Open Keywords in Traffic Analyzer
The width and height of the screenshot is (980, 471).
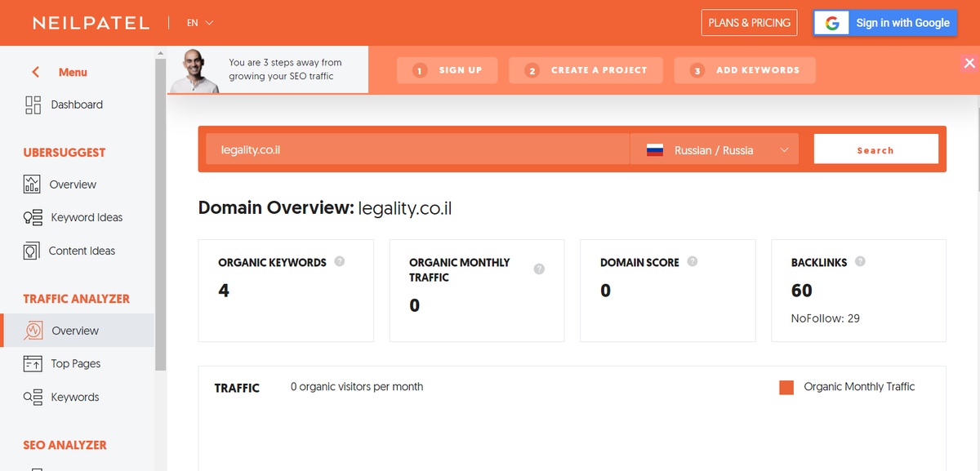click(75, 397)
